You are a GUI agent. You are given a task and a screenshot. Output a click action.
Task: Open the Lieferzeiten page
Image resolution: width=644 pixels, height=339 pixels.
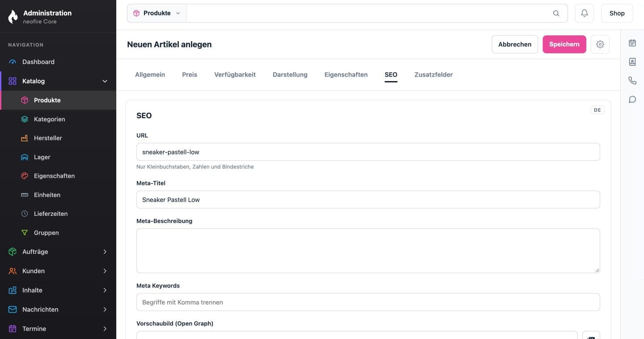[x=58, y=214]
